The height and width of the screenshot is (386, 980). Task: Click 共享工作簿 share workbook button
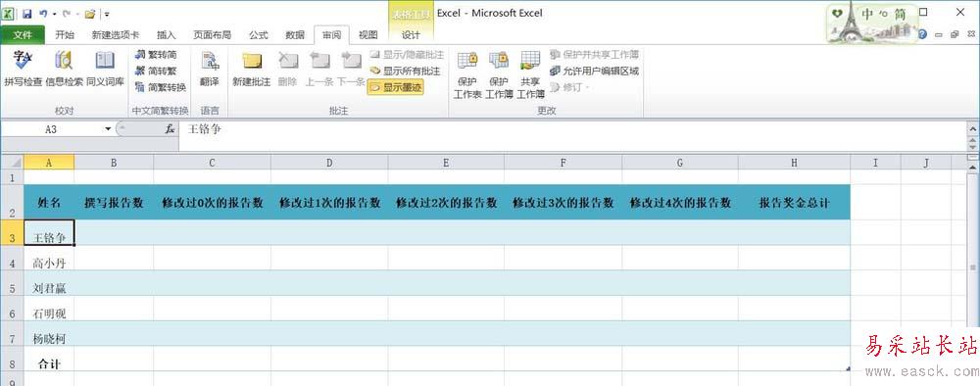(x=530, y=74)
